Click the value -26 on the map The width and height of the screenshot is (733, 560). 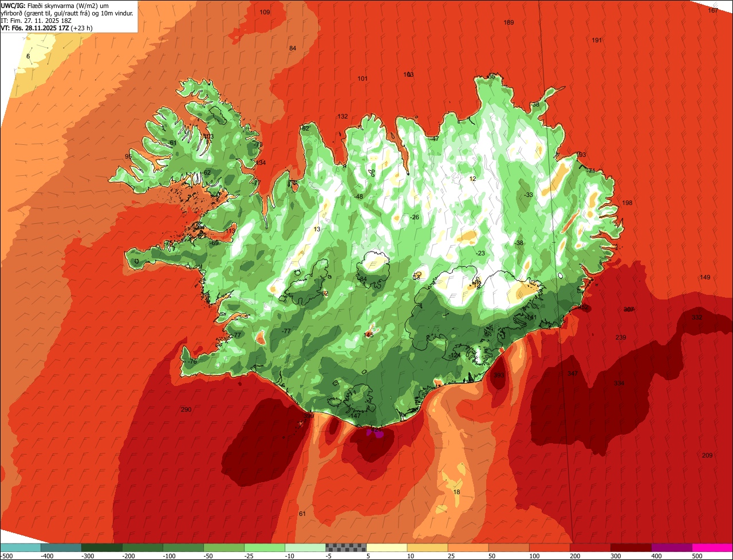click(x=415, y=217)
